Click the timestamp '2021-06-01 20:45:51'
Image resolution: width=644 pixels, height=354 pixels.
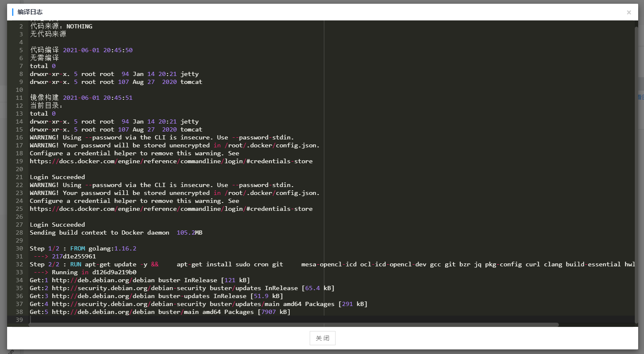point(98,98)
